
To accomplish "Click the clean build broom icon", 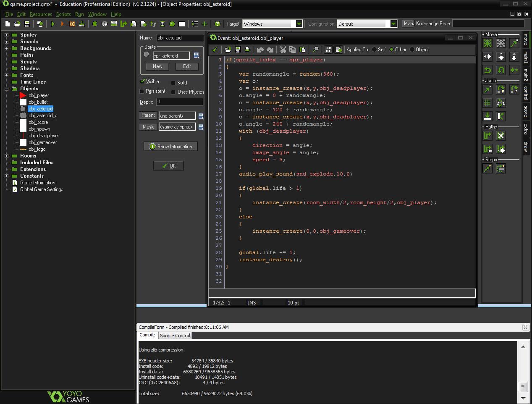I will 81,24.
